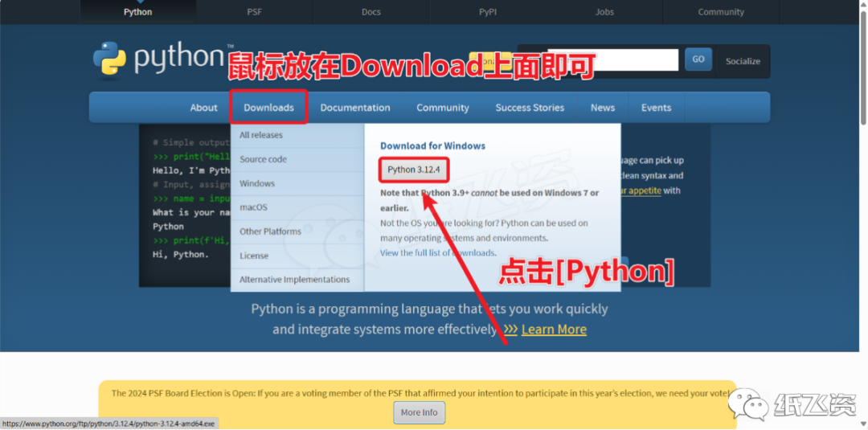Select All releases in Downloads submenu

297,135
